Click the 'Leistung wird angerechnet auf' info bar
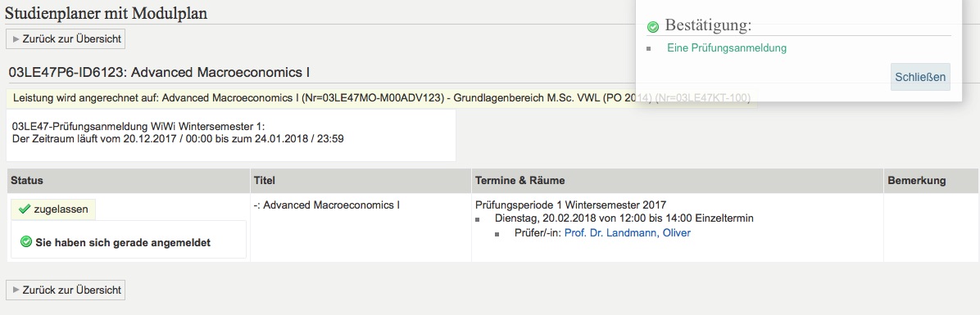The image size is (980, 315). tap(382, 98)
